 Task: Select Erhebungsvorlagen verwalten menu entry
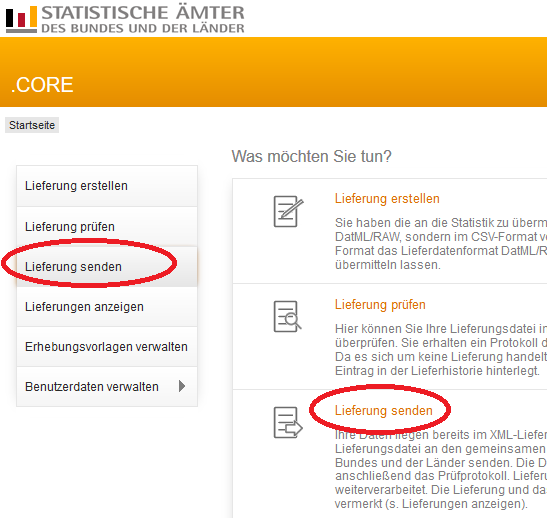coord(107,347)
